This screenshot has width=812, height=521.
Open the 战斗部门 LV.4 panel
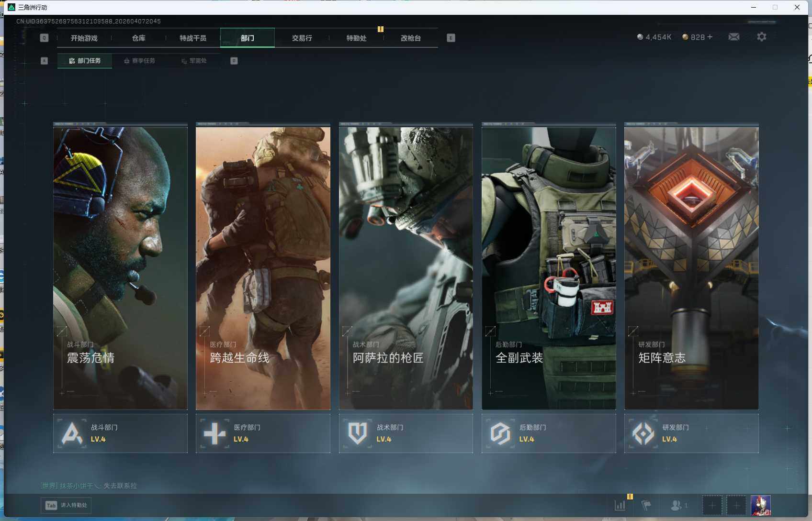coord(120,433)
